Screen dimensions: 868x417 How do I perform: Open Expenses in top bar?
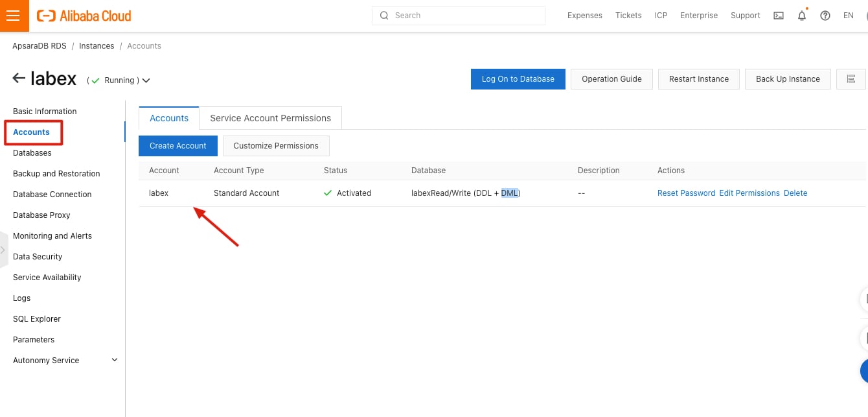[x=584, y=16]
